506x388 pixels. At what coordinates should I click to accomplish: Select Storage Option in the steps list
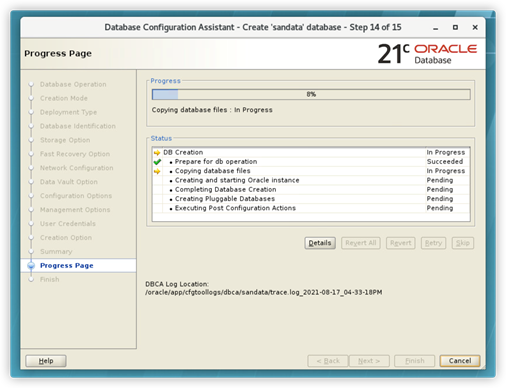(x=65, y=140)
